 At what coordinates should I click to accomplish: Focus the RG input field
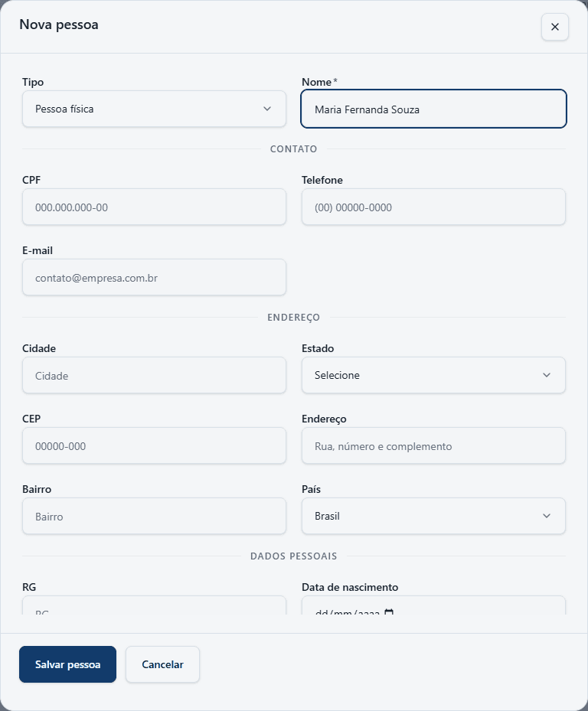(154, 606)
